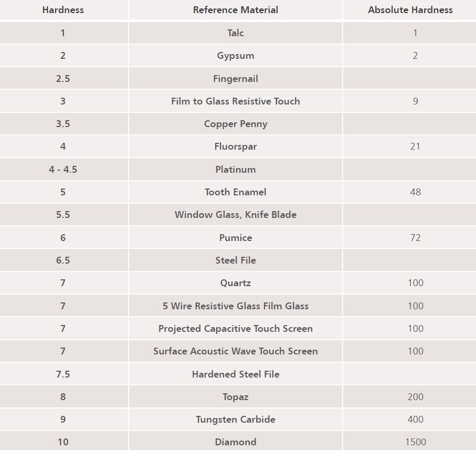The width and height of the screenshot is (476, 450).
Task: Click Window Glass, Knife Blade cell
Action: click(236, 215)
